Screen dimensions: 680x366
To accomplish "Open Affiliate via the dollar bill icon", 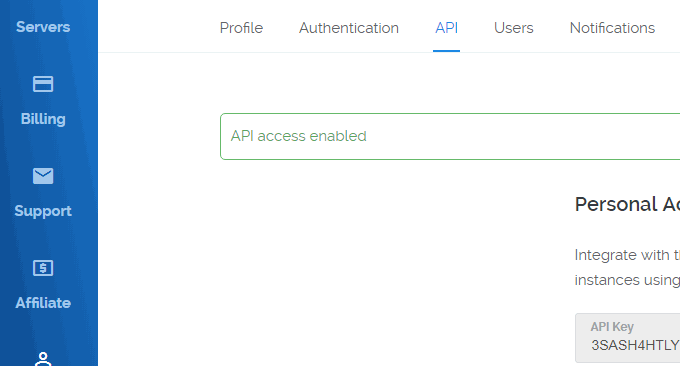I will [43, 268].
